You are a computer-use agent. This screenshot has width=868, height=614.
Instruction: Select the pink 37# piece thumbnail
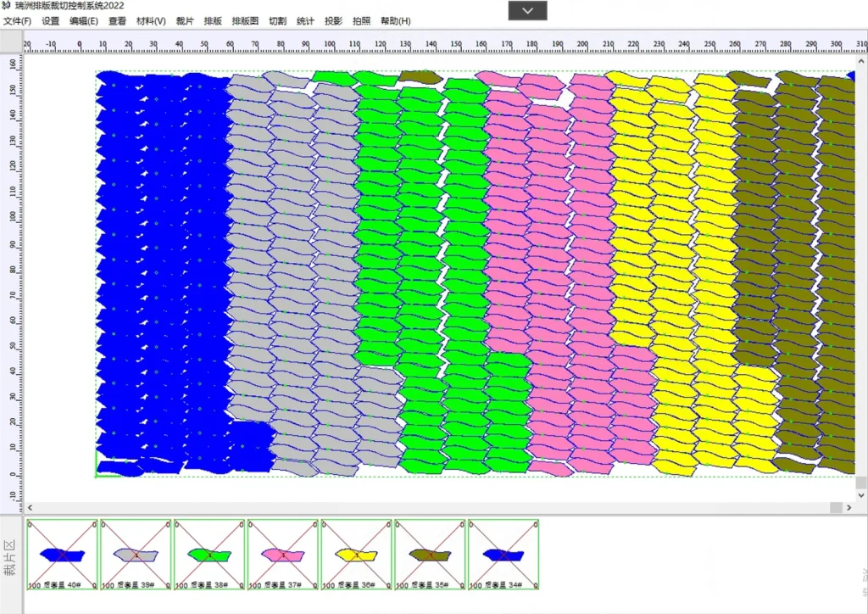point(283,554)
